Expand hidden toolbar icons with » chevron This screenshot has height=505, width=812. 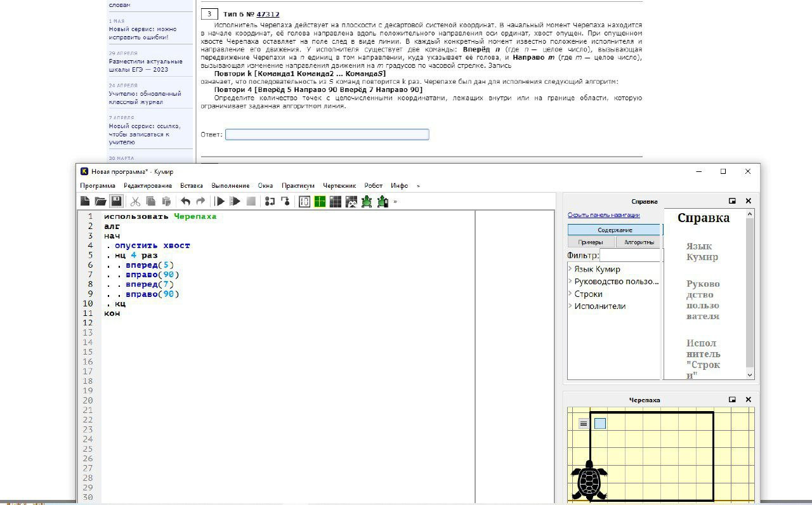coord(395,202)
